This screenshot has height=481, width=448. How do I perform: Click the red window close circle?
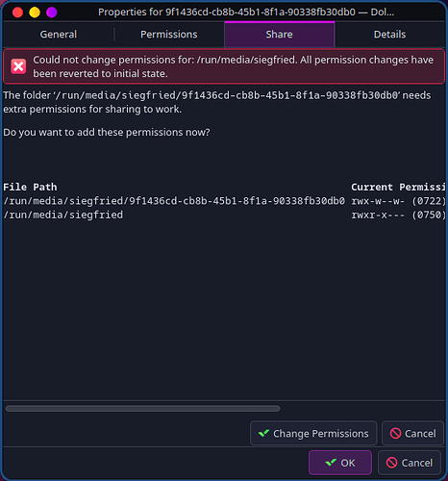pos(17,13)
